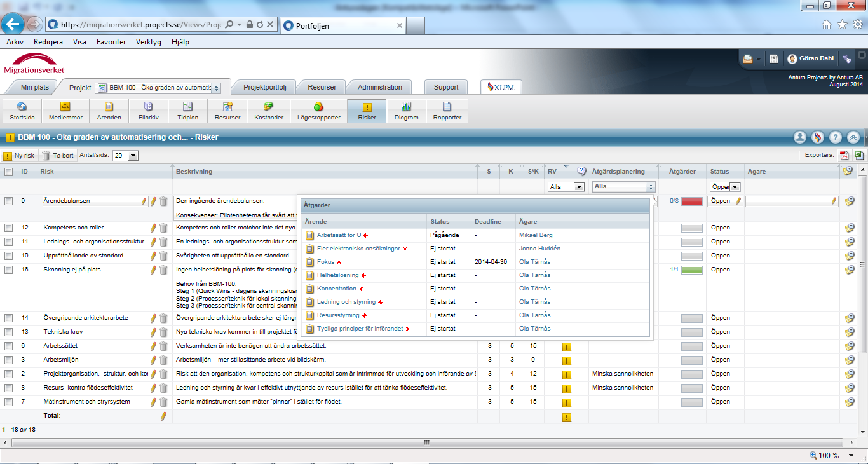Open the Diagram section

tap(406, 111)
